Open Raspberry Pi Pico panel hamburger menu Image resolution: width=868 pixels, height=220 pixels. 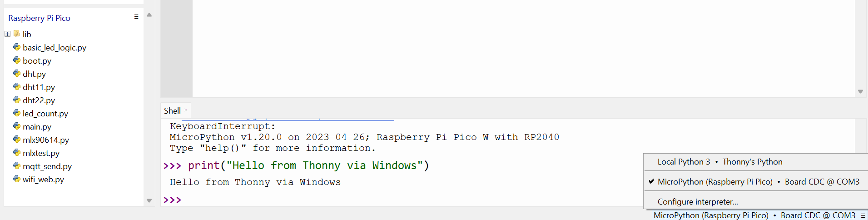click(x=136, y=17)
